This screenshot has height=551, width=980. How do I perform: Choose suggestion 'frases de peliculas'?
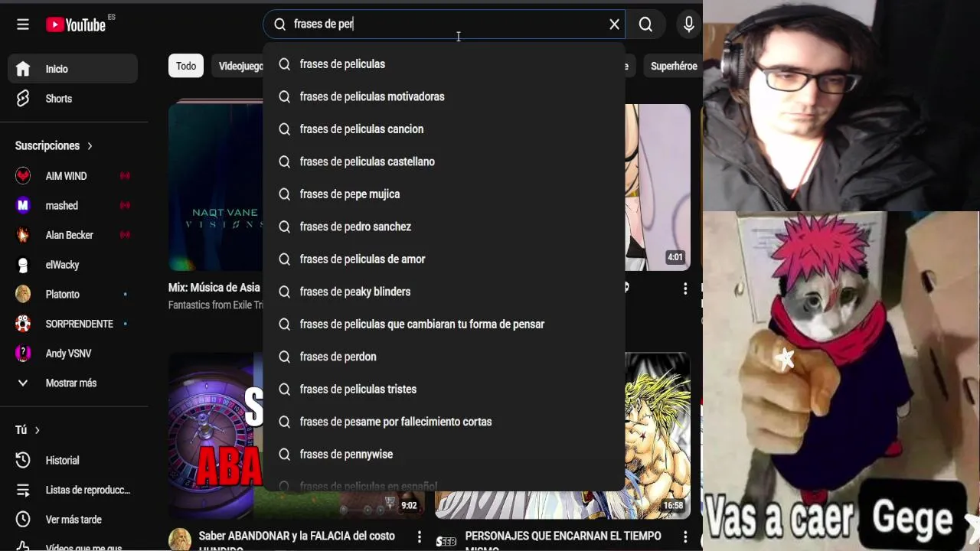point(444,64)
